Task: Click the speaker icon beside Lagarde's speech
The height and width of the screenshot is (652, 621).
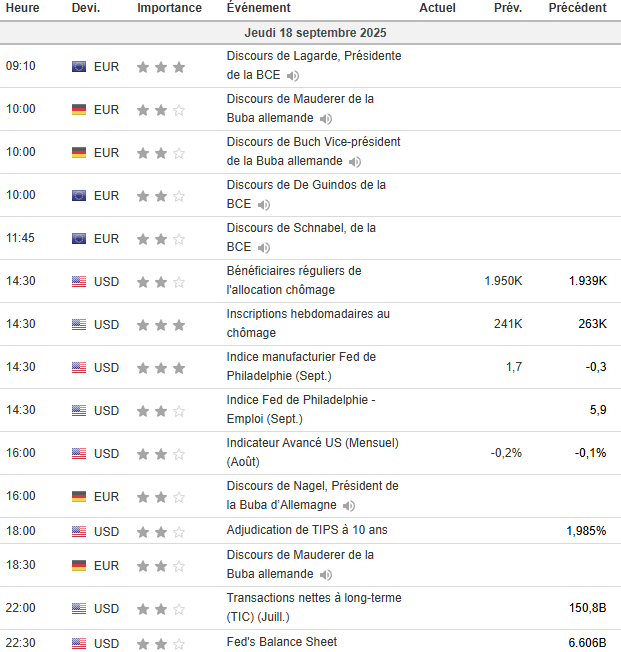Action: click(x=293, y=76)
